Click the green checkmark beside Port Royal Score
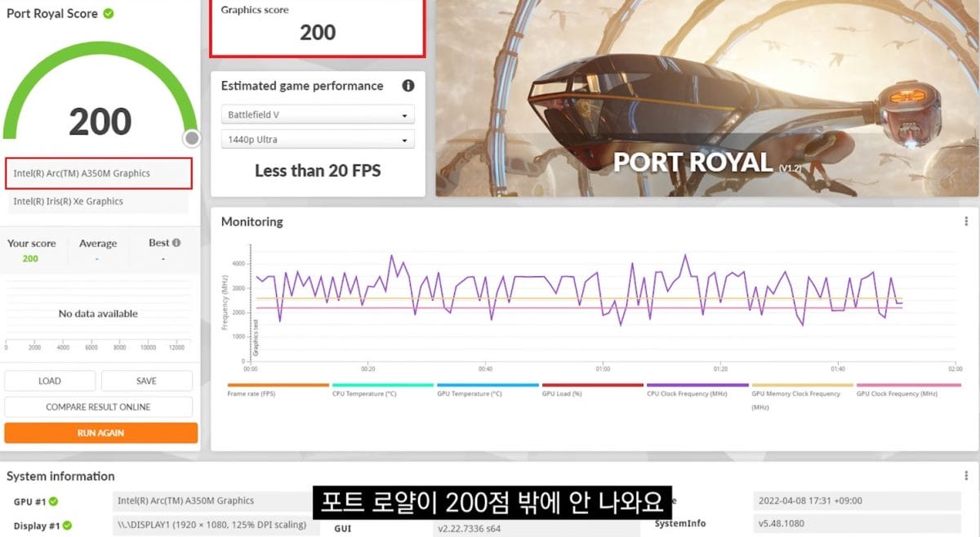The height and width of the screenshot is (537, 980). tap(109, 14)
